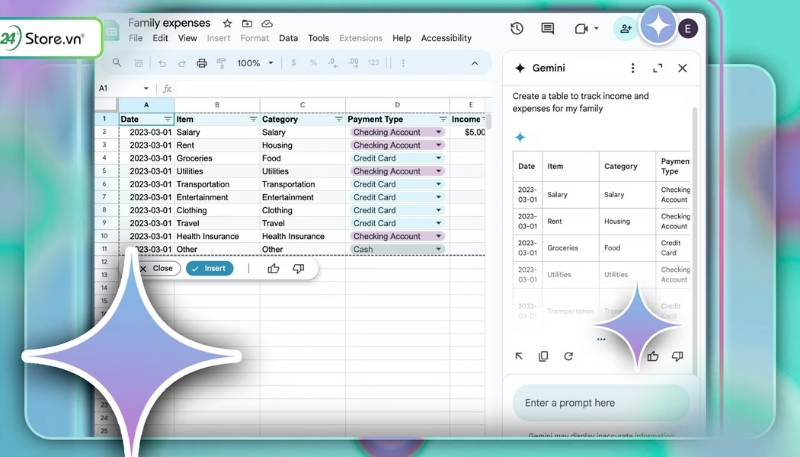Open zoom level 100% dropdown
Screen dimensions: 800x457
pyautogui.click(x=255, y=63)
